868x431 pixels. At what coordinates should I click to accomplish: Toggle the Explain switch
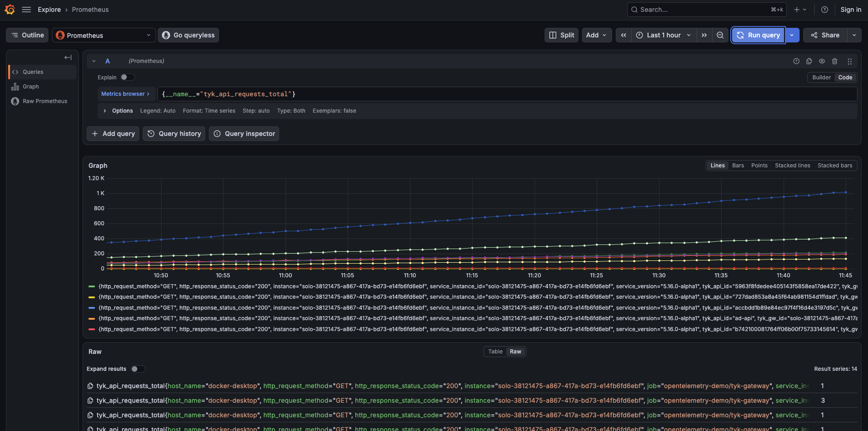(x=127, y=78)
